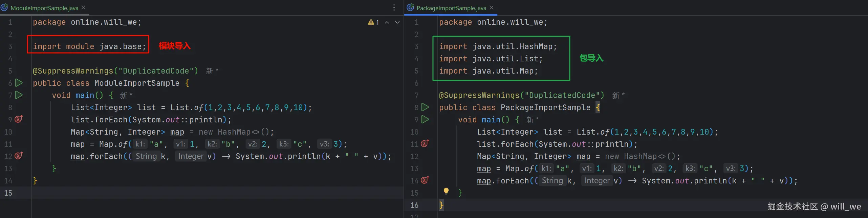Switch to PackageImportSample.java tab

pos(451,8)
